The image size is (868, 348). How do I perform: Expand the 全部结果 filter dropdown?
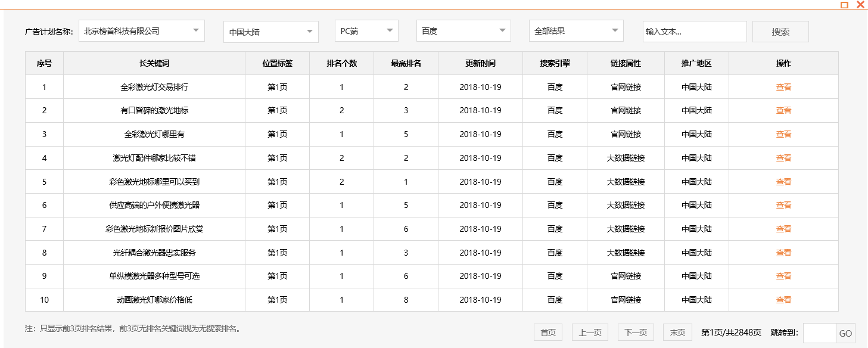575,30
